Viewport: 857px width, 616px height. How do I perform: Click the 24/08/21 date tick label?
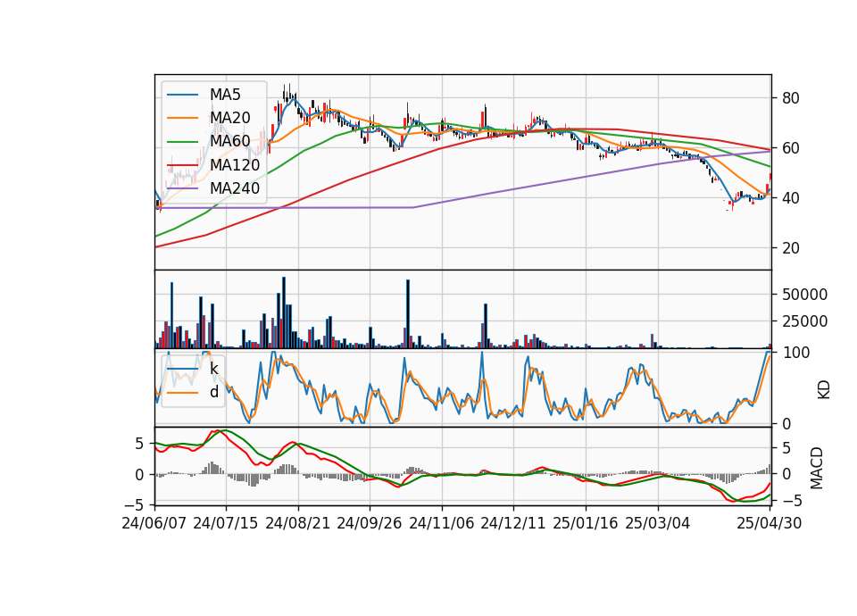click(x=298, y=523)
